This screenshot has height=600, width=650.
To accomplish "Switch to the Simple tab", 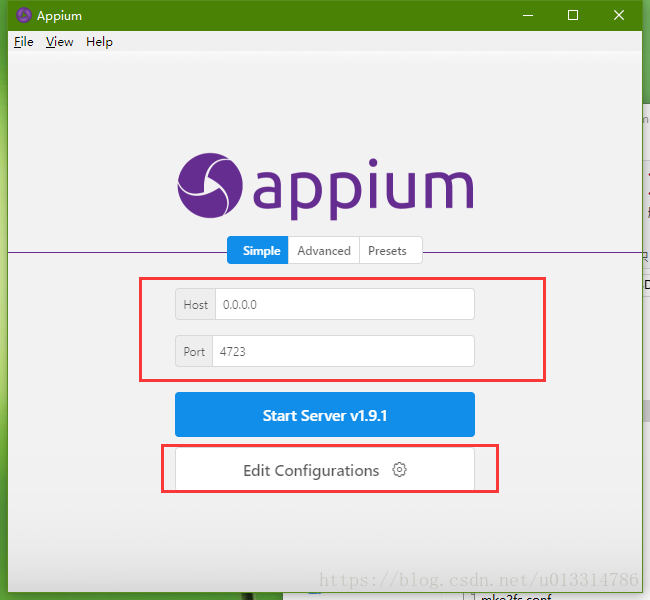I will point(258,250).
